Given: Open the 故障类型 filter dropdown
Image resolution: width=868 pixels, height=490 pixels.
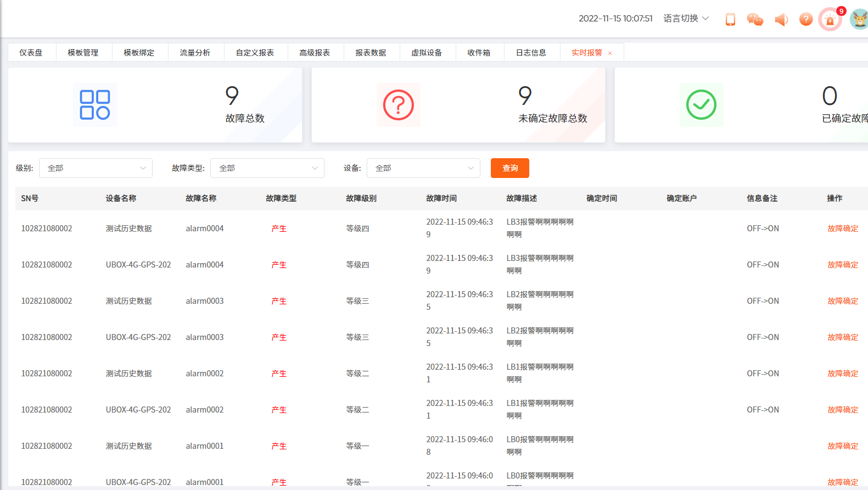Looking at the screenshot, I should (267, 168).
